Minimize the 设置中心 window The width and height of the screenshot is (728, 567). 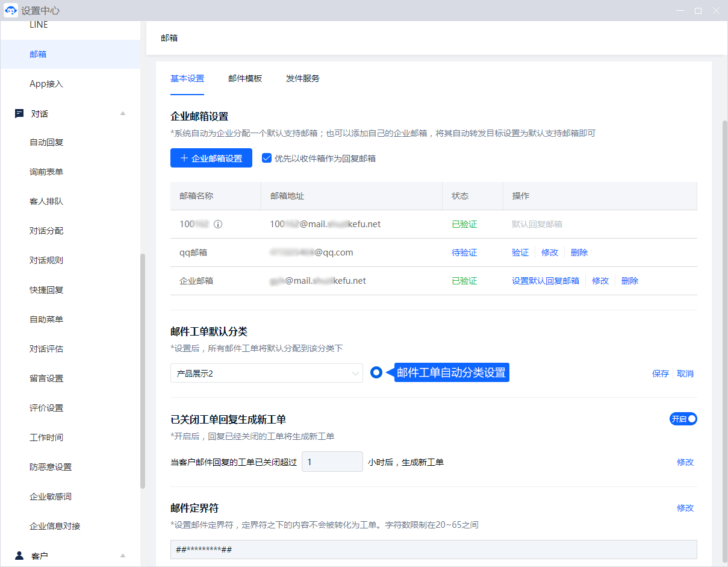coord(680,10)
